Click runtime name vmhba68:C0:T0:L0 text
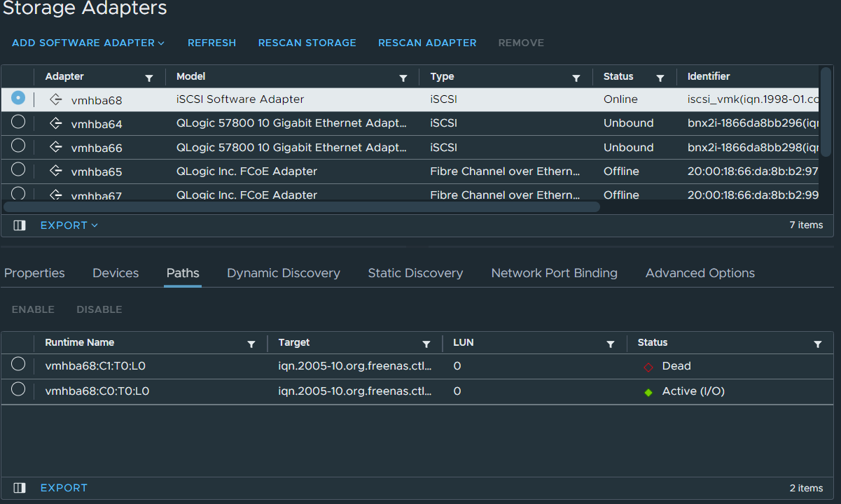The height and width of the screenshot is (504, 841). coord(97,391)
